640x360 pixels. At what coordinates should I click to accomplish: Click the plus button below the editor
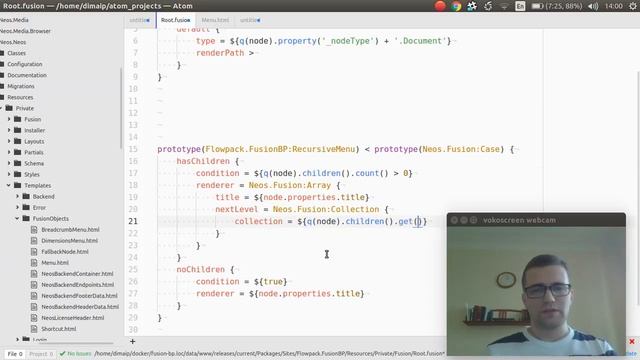click(x=132, y=342)
